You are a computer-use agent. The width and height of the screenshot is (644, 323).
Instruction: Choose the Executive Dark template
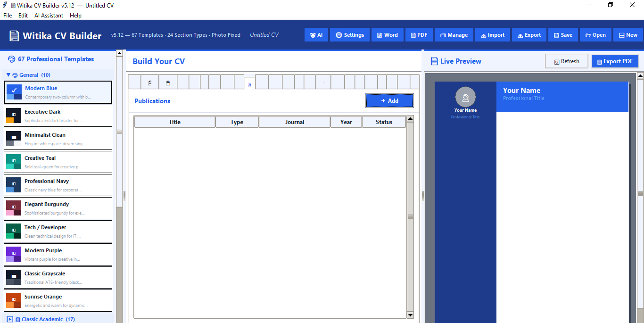pyautogui.click(x=58, y=116)
